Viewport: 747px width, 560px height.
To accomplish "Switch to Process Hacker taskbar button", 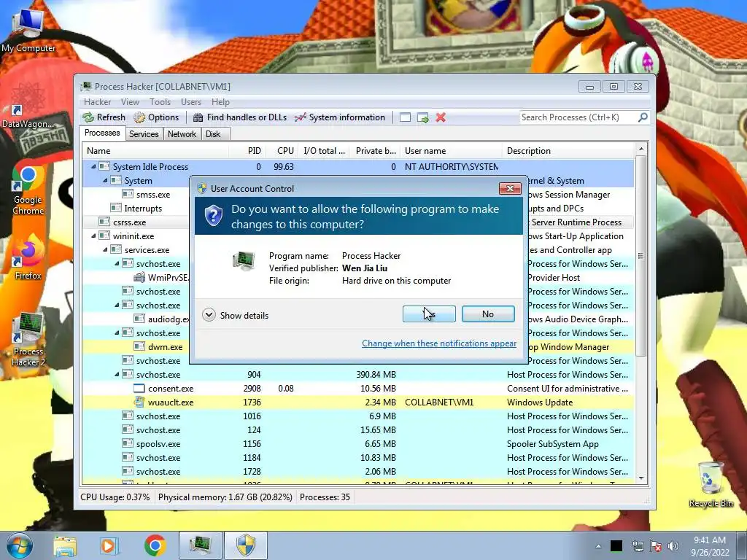I will (201, 545).
